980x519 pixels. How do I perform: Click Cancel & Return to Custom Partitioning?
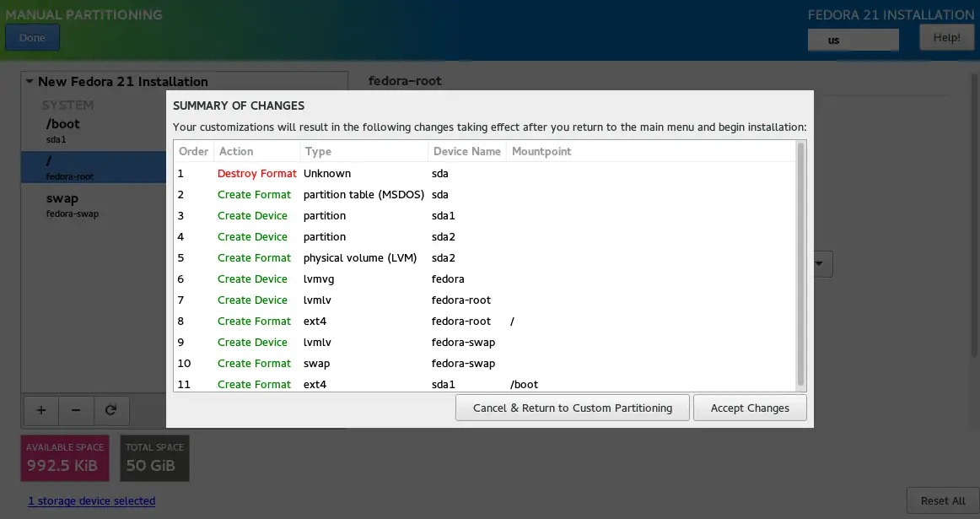(x=573, y=408)
